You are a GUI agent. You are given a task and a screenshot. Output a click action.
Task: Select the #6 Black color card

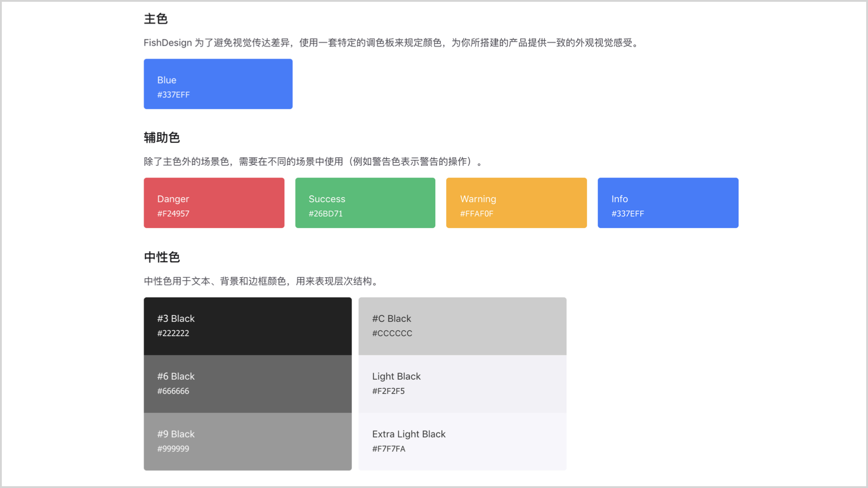pyautogui.click(x=247, y=383)
